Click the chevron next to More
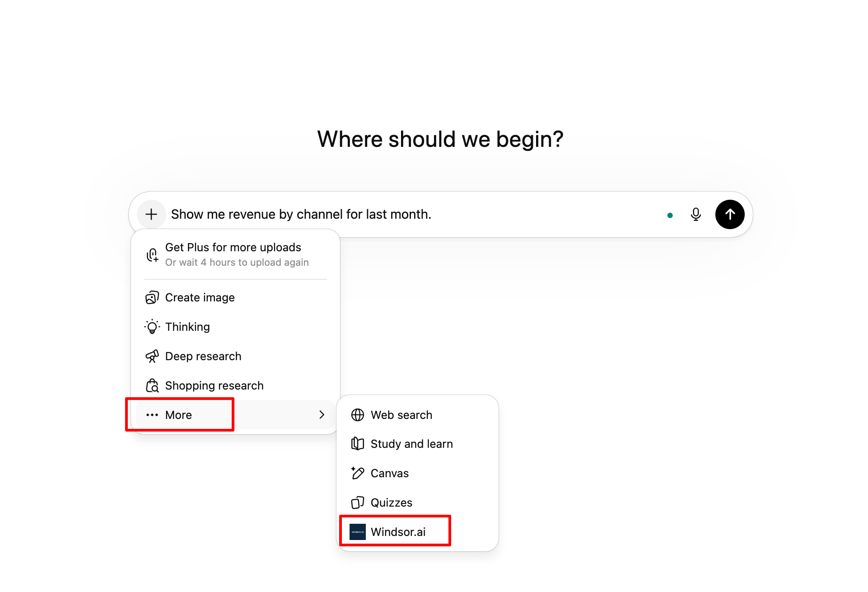868x592 pixels. pyautogui.click(x=322, y=414)
